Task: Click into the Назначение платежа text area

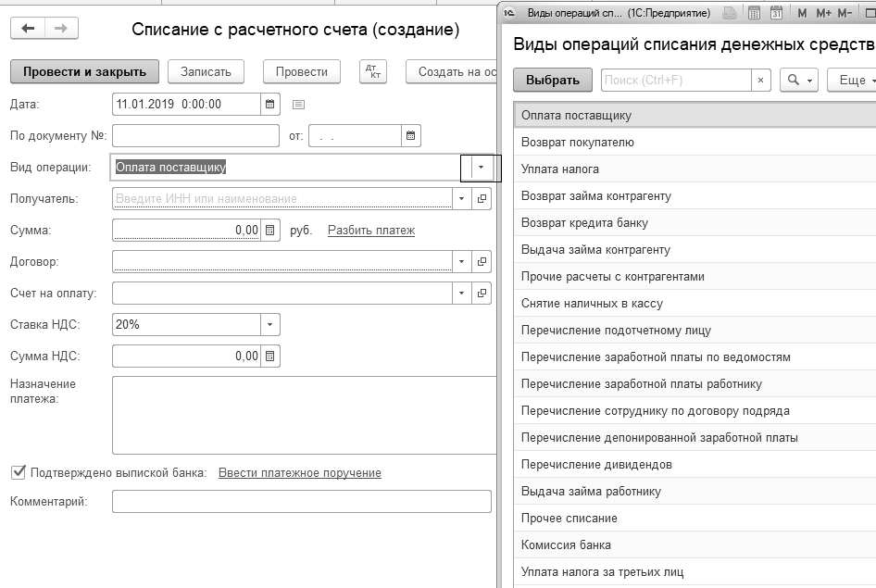Action: point(301,415)
